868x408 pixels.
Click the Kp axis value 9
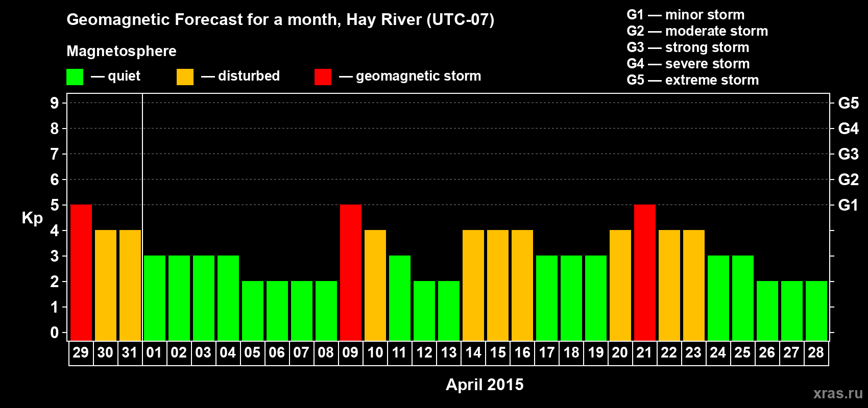pyautogui.click(x=55, y=103)
